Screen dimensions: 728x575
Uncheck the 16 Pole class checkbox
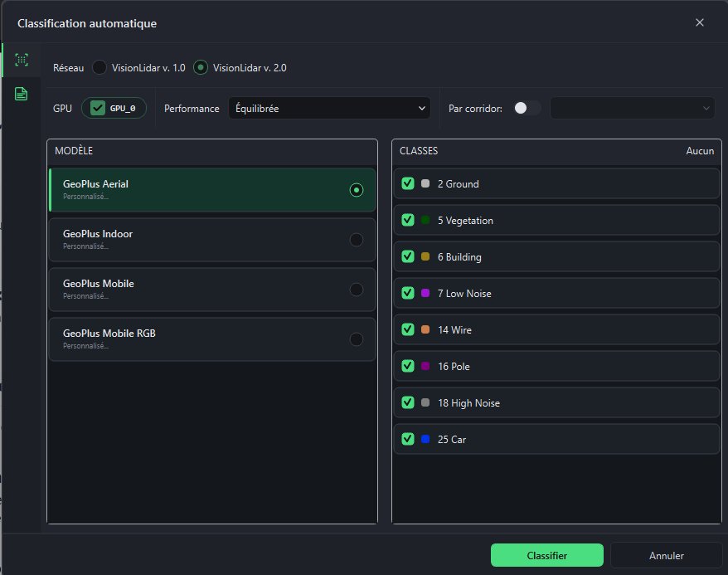pyautogui.click(x=408, y=366)
